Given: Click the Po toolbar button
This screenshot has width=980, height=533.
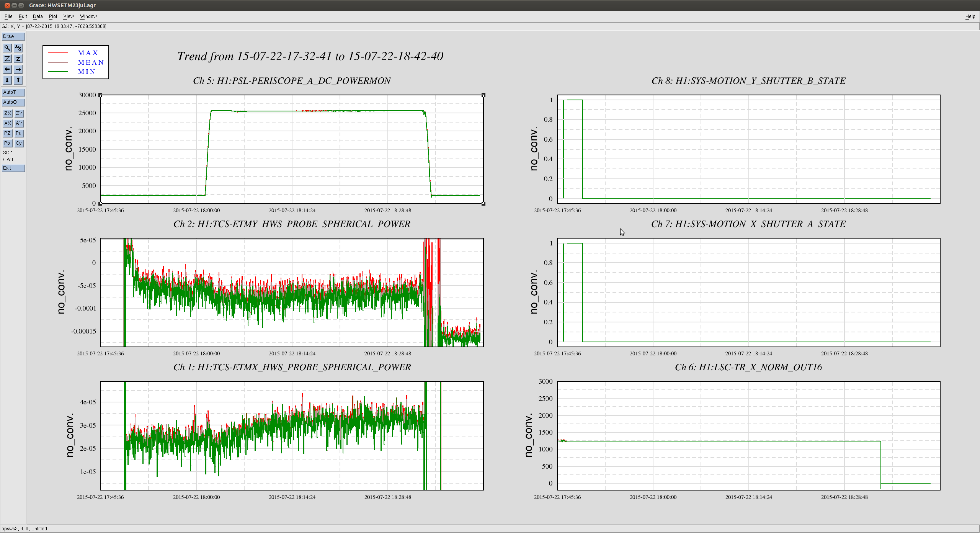Looking at the screenshot, I should 7,143.
